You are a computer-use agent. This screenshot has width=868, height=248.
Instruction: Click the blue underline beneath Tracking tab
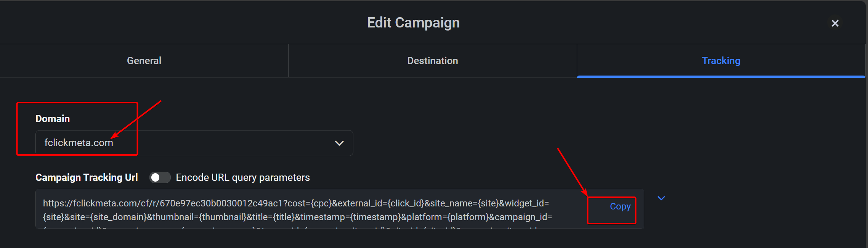(x=721, y=77)
